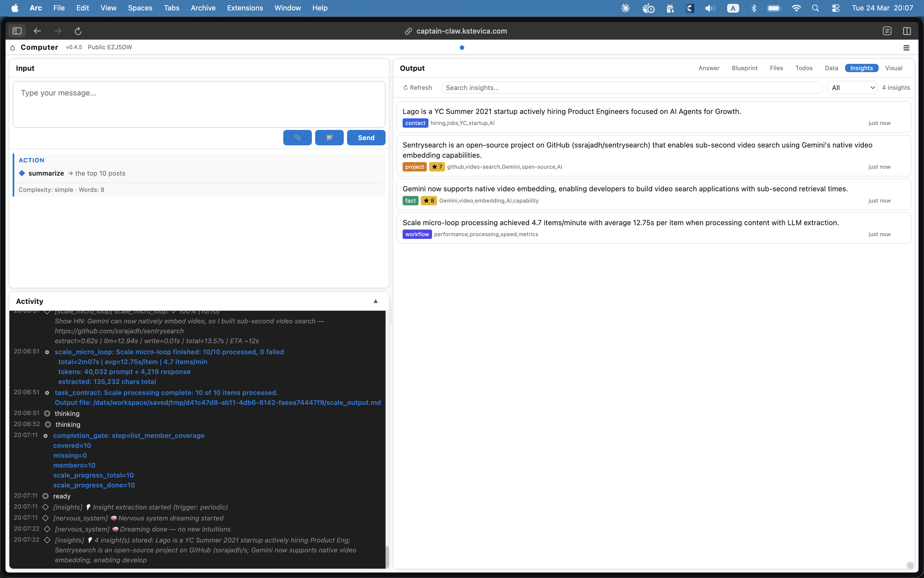Open the Sentrysearch open-source insight card
This screenshot has height=578, width=924.
tap(653, 156)
